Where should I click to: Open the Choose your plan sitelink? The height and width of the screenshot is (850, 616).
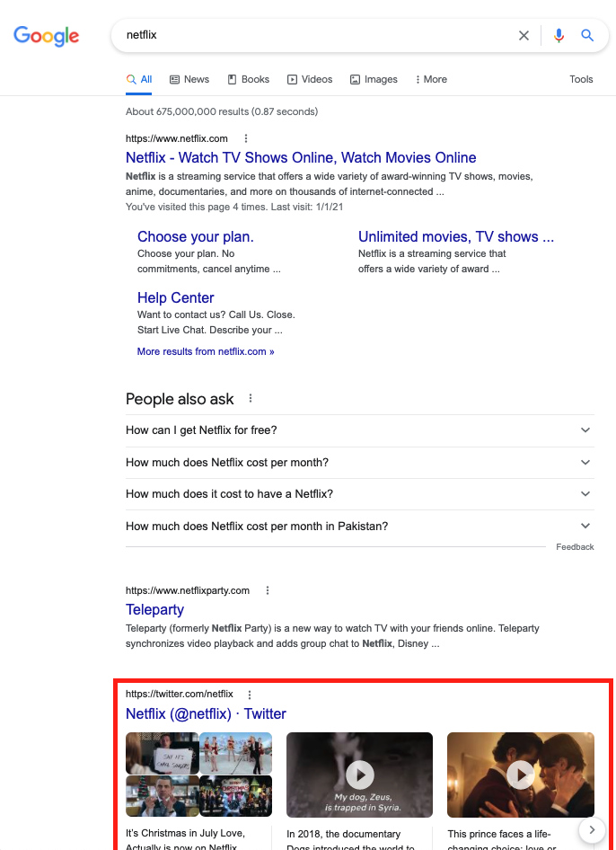[x=196, y=237]
